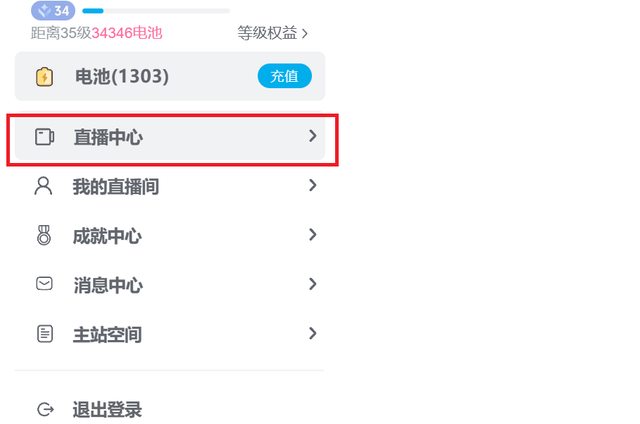Open the 等级权益 link
640x424 pixels.
[272, 33]
